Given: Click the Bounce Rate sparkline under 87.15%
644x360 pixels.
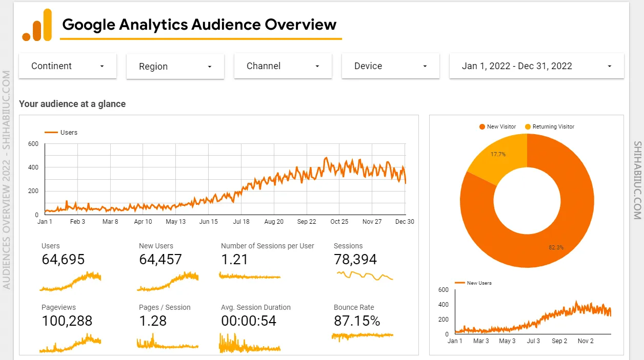Looking at the screenshot, I should 363,336.
